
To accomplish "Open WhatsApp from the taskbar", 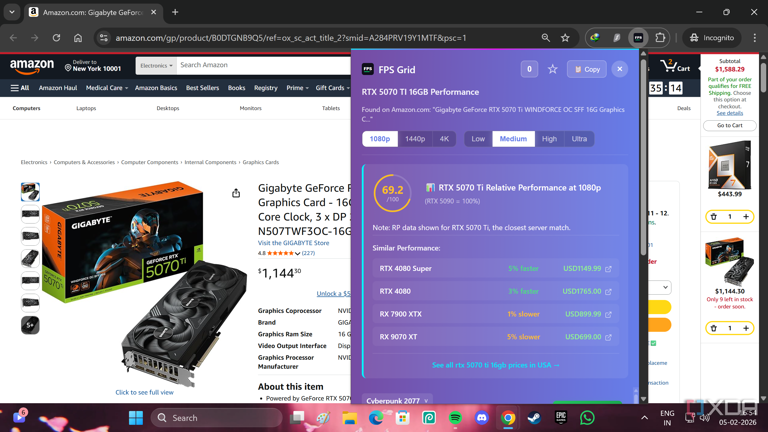I will pyautogui.click(x=587, y=418).
